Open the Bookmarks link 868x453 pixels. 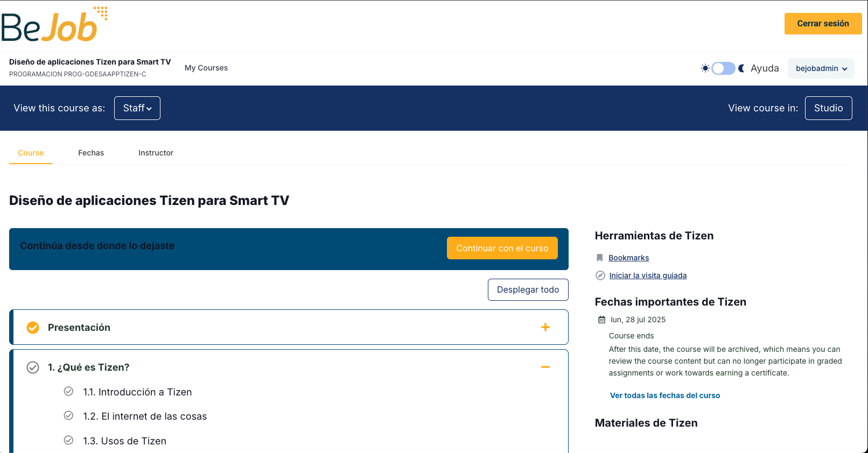click(629, 258)
